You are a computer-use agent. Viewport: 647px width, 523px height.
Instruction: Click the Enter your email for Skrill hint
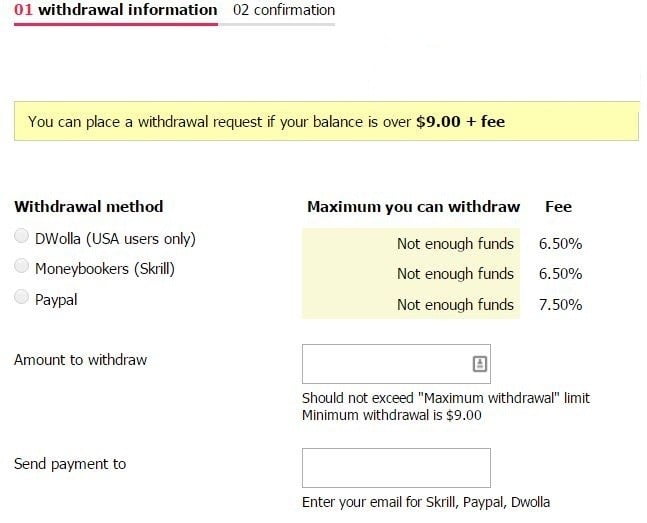point(426,502)
